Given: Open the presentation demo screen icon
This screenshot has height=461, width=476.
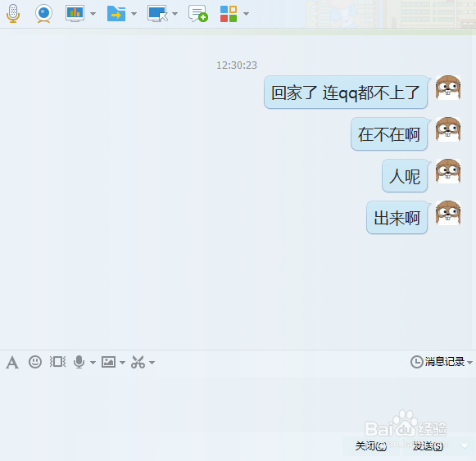Looking at the screenshot, I should coord(75,14).
